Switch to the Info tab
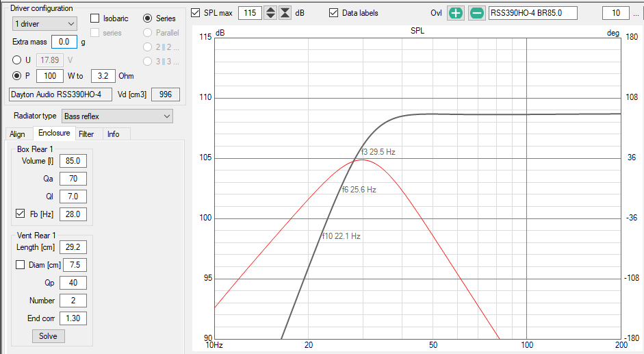644x354 pixels. click(x=114, y=134)
